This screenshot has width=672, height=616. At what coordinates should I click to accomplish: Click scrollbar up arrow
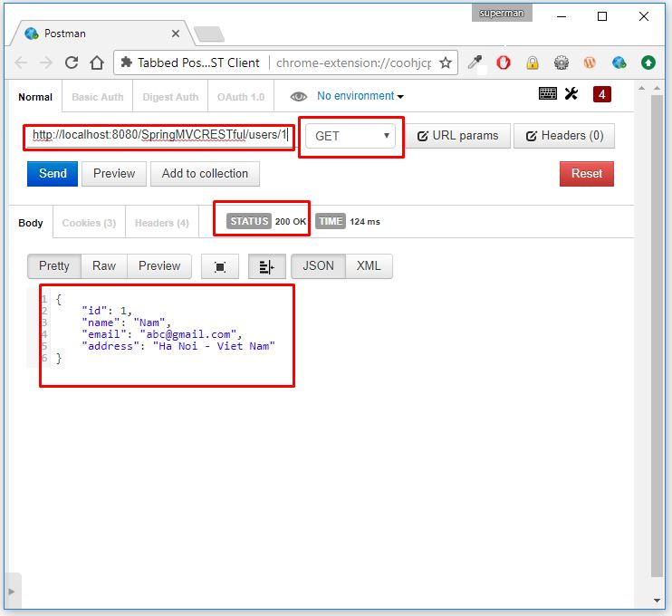pyautogui.click(x=657, y=88)
